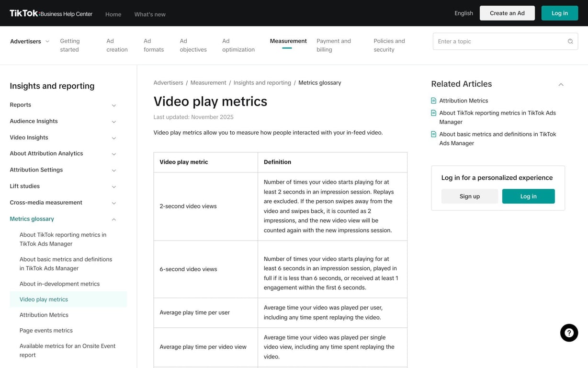The height and width of the screenshot is (368, 588).
Task: Click the 6-second video views cell
Action: [205, 269]
